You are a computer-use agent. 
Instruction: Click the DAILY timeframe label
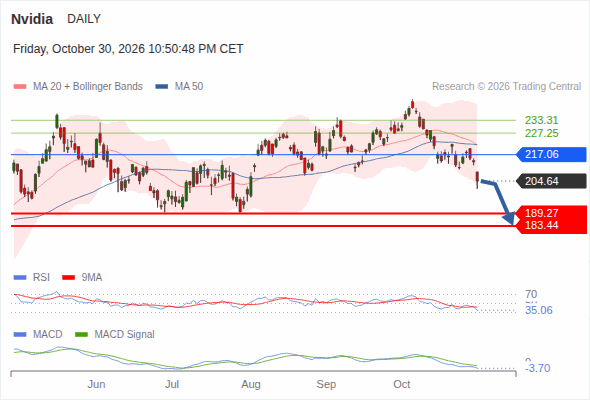84,19
